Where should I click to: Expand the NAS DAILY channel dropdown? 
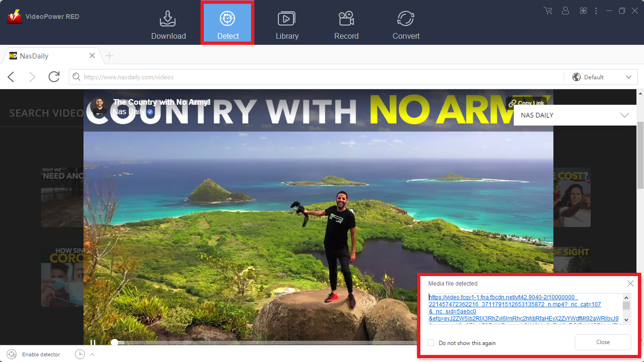point(625,115)
